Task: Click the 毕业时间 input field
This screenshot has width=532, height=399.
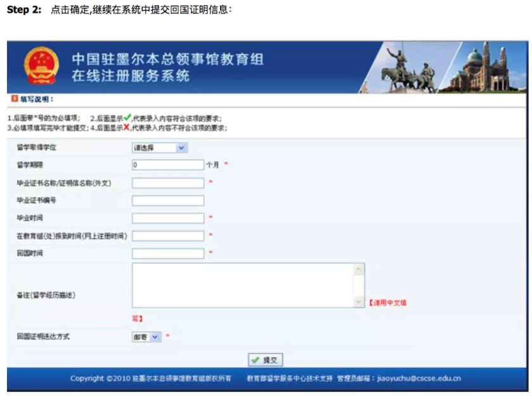Action: (x=168, y=218)
